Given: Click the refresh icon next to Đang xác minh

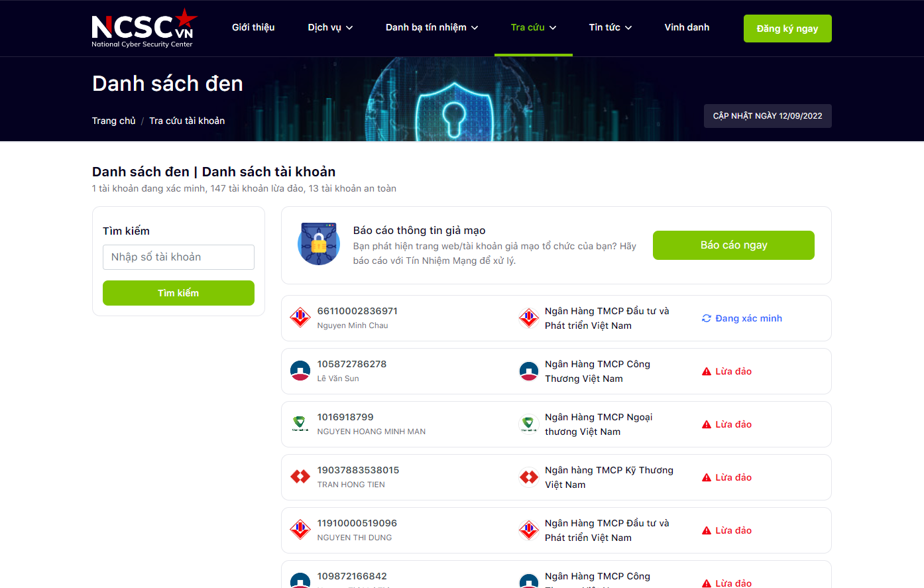Looking at the screenshot, I should (x=707, y=318).
